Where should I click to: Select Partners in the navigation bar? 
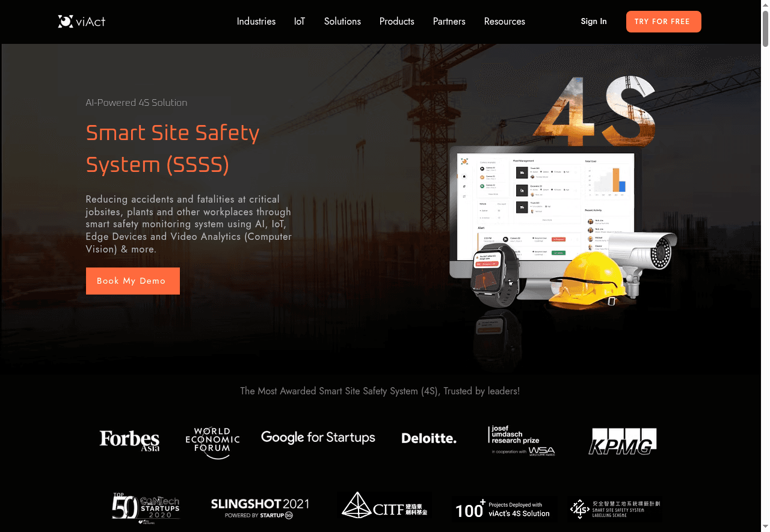[449, 22]
